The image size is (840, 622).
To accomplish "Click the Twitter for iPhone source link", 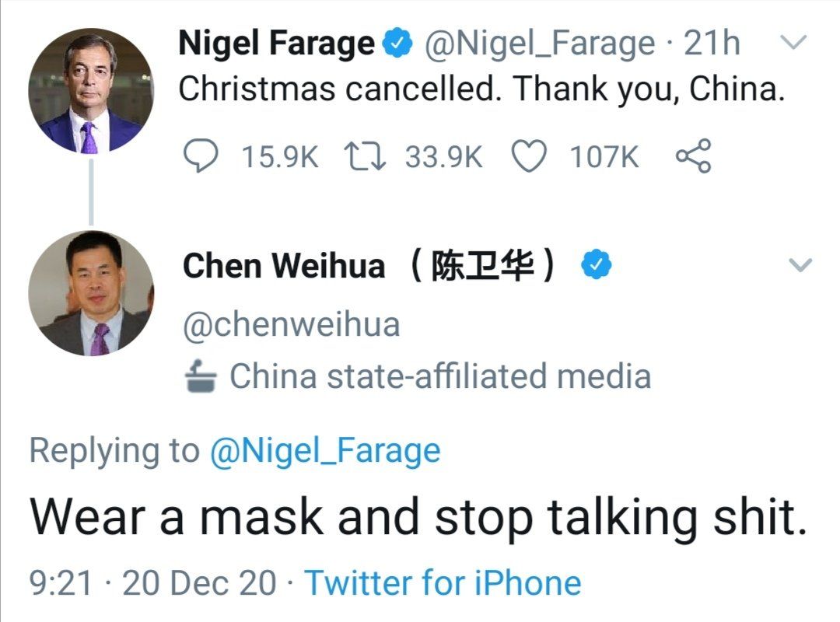I will (x=443, y=582).
